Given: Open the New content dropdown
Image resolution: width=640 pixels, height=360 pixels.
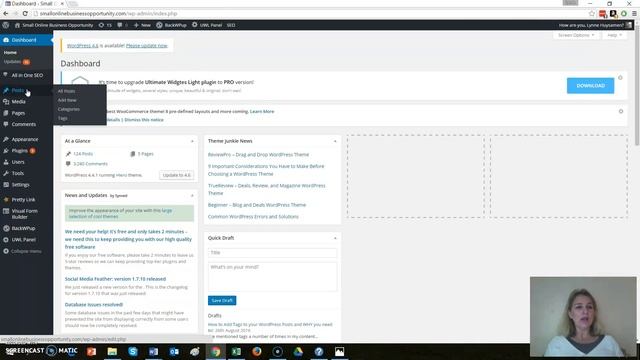Looking at the screenshot, I should point(142,25).
